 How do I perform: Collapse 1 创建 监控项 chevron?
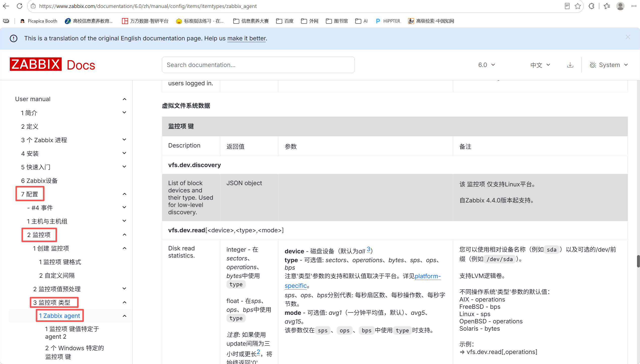point(124,248)
